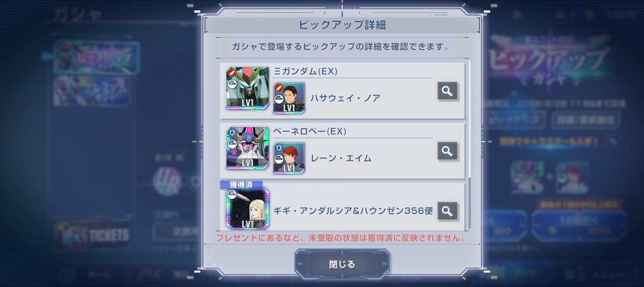Tap the attack-type badge on Ξガンダム icon
The height and width of the screenshot is (287, 644).
coord(231,73)
